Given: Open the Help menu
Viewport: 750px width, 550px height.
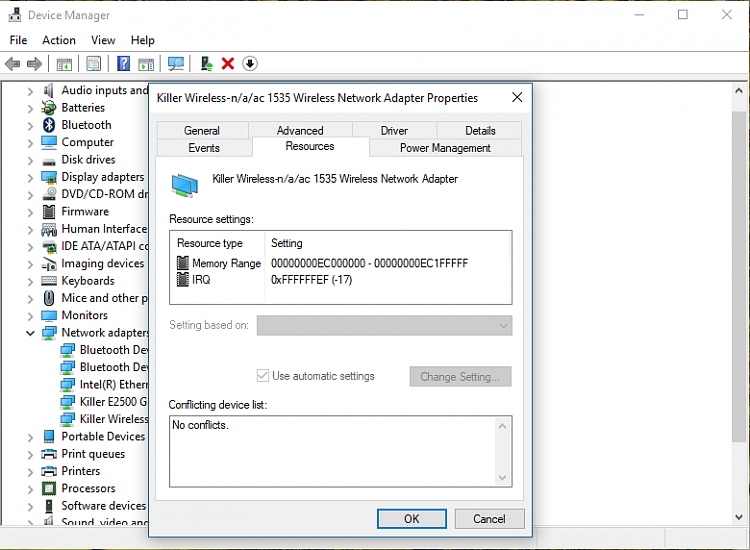Looking at the screenshot, I should (143, 40).
